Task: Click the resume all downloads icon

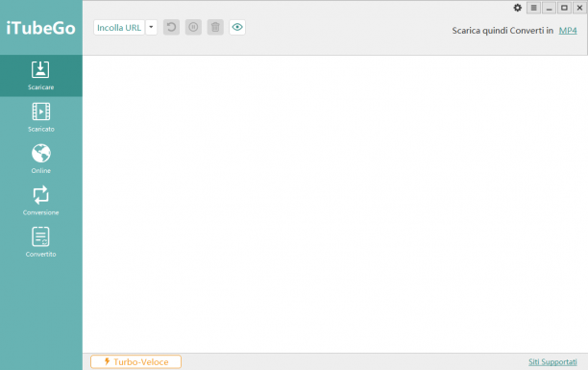Action: [171, 28]
